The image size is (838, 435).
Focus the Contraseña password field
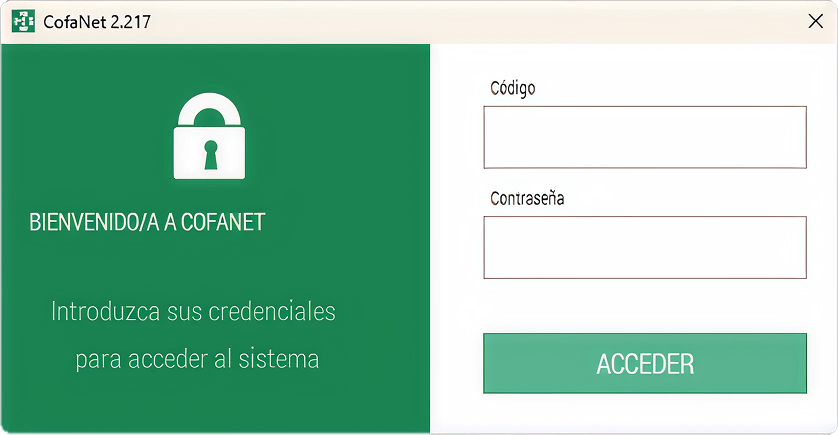644,247
